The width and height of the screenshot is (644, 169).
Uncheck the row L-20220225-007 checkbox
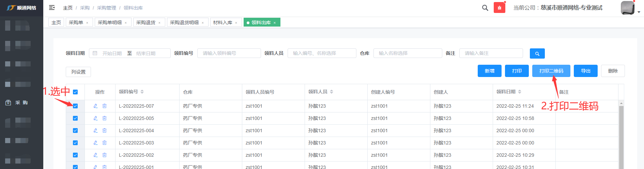[x=75, y=106]
